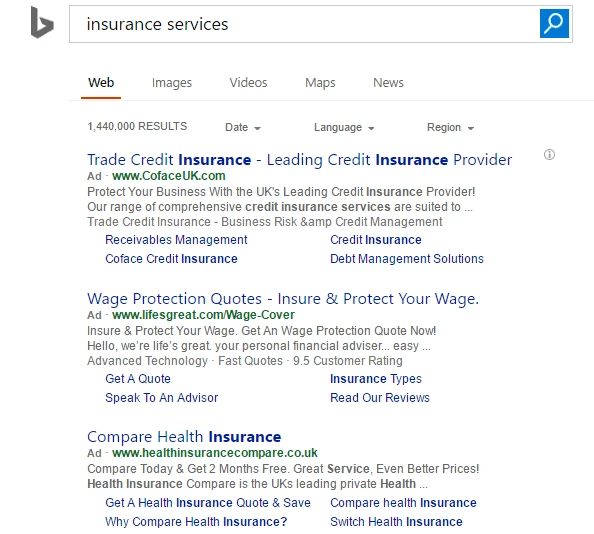Screen dimensions: 594x534
Task: Switch to the Videos tab
Action: (248, 83)
